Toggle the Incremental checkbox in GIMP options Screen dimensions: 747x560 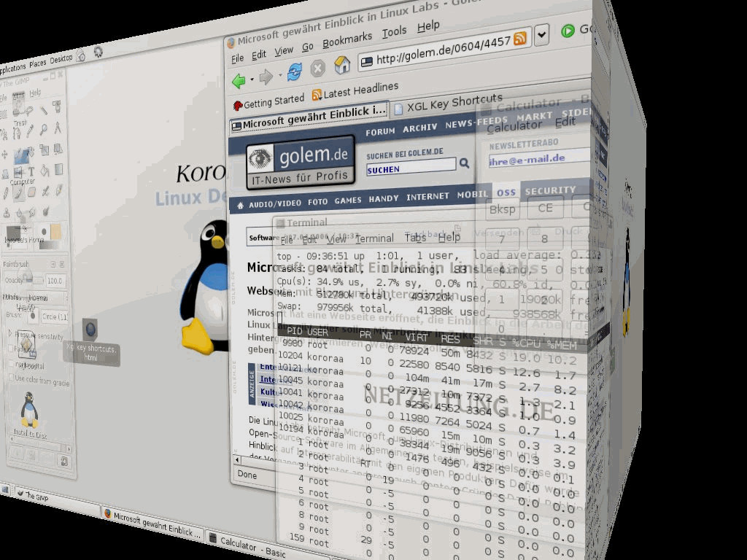coord(10,365)
